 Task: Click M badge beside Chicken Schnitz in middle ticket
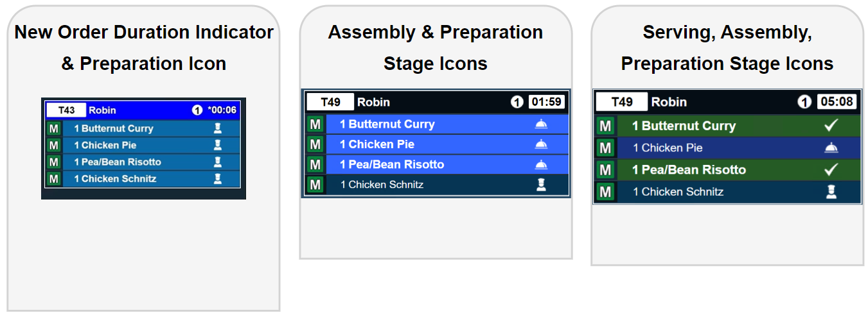pyautogui.click(x=315, y=185)
